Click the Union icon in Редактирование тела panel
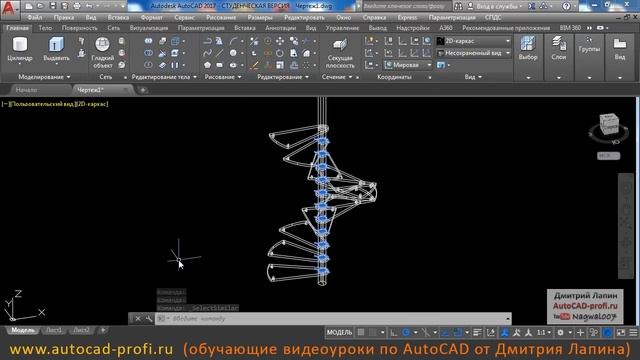 coord(149,41)
